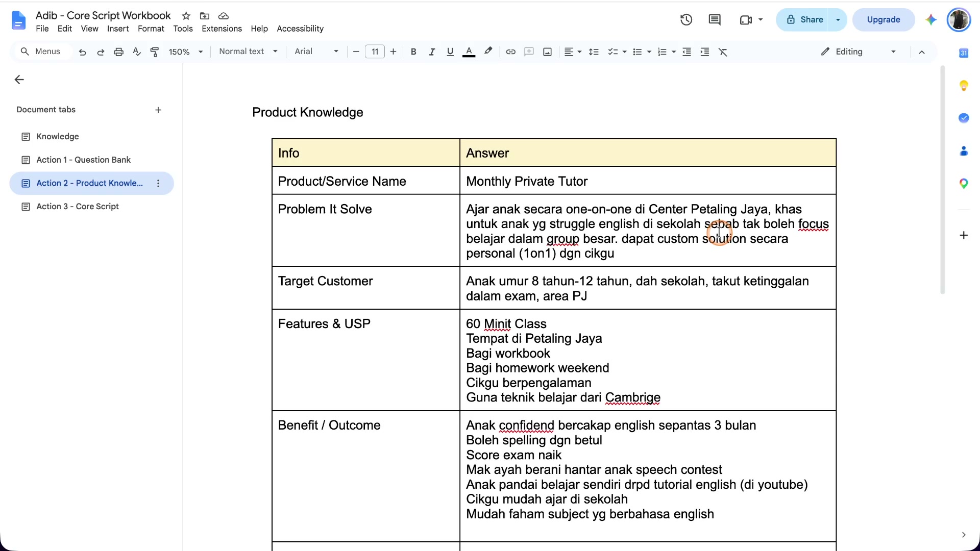Open the Insert link tool

coord(510,52)
